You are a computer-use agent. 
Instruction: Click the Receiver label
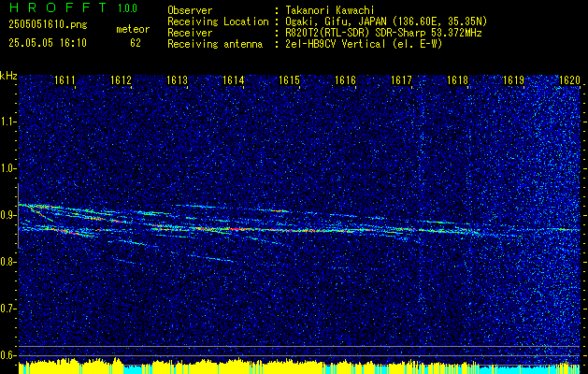tap(190, 33)
